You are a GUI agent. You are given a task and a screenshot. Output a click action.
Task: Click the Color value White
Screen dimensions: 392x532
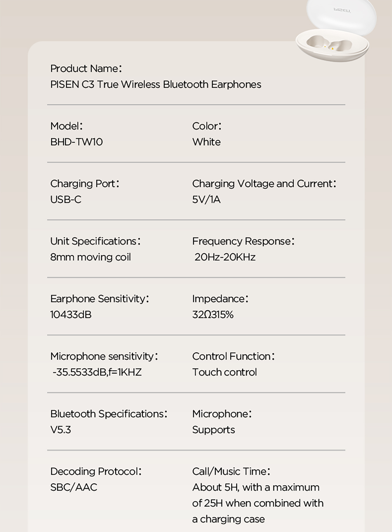[x=206, y=142]
